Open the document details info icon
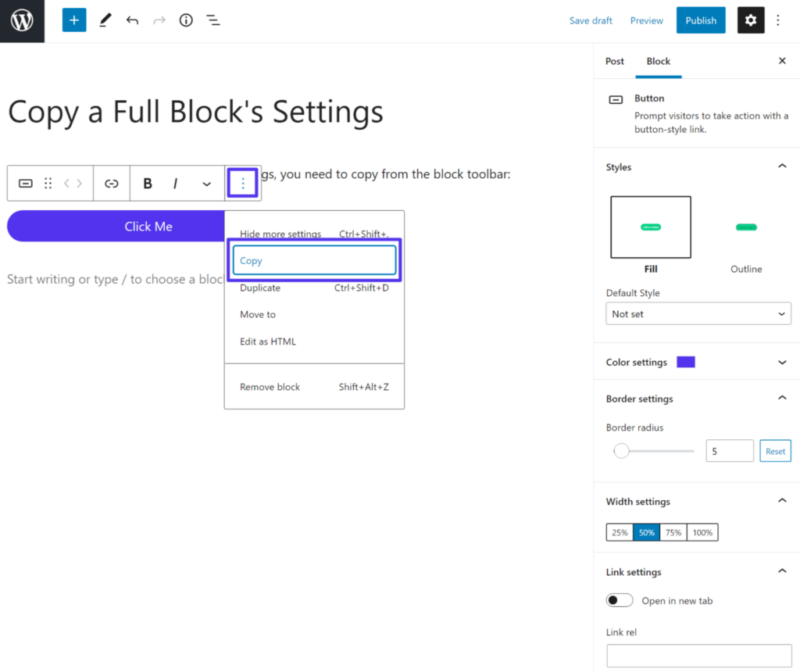 [186, 20]
